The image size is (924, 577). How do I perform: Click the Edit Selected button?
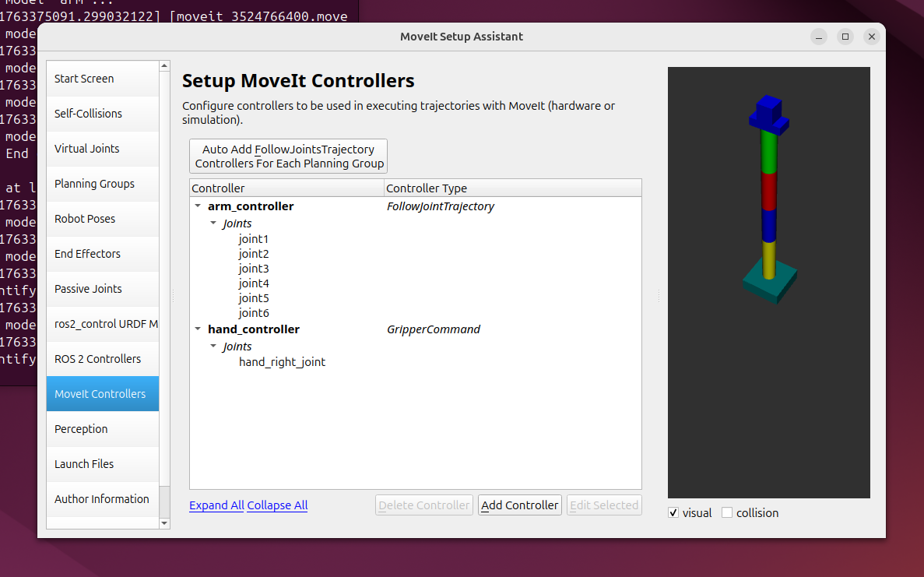(604, 505)
